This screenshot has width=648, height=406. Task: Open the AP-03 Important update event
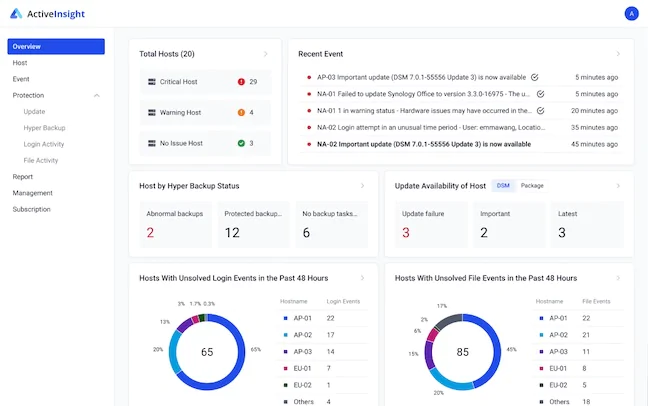tap(461, 77)
